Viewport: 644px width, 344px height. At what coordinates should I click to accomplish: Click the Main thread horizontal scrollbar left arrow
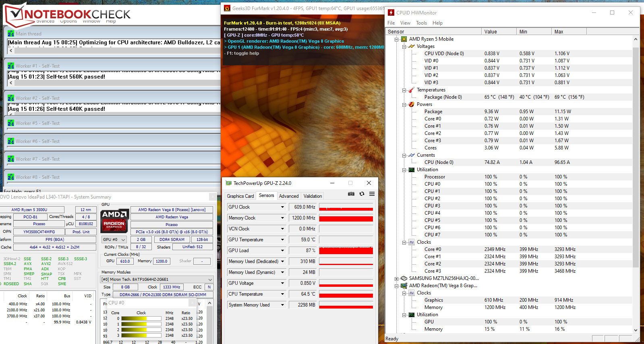click(x=11, y=51)
